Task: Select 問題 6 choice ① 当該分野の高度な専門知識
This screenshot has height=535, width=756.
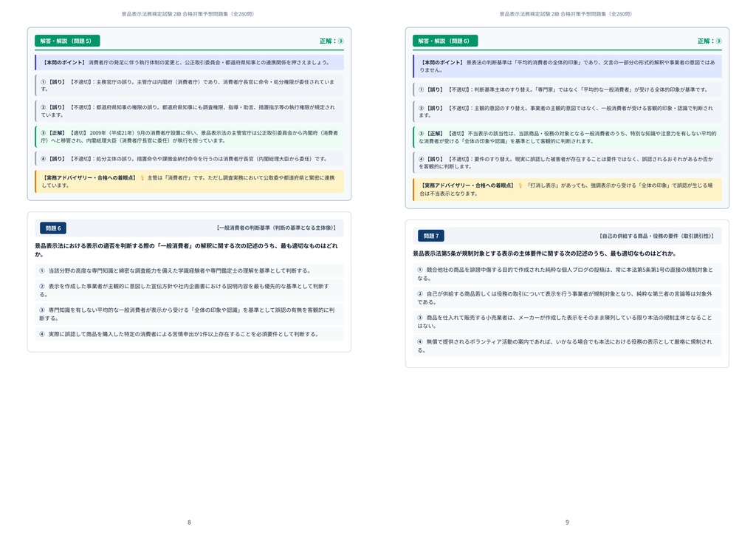Action: point(189,270)
